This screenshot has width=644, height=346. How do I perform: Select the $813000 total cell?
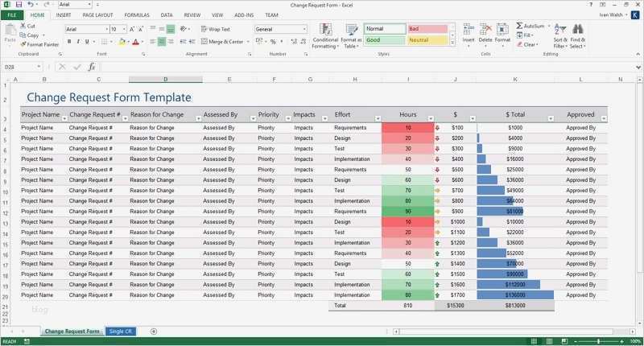click(x=515, y=306)
